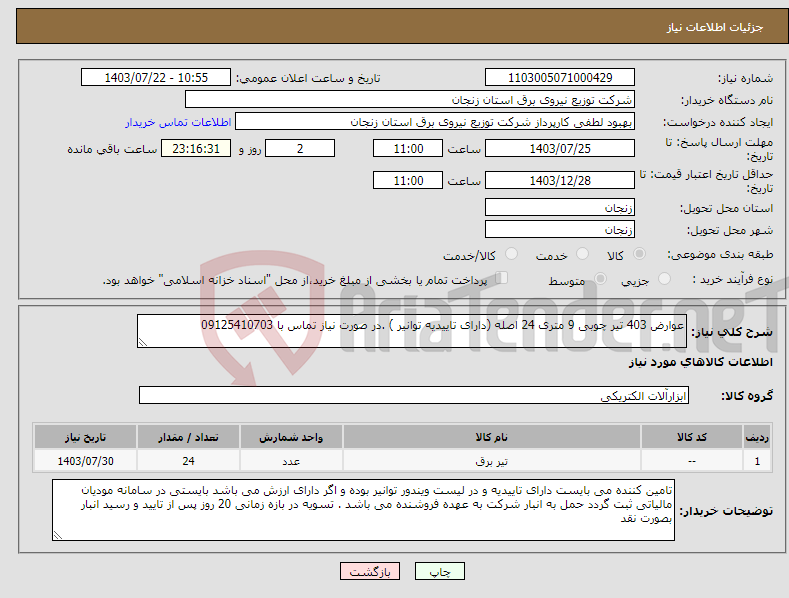The image size is (789, 598).
Task: Click the نوع فرآیند خرید label
Action: (733, 279)
